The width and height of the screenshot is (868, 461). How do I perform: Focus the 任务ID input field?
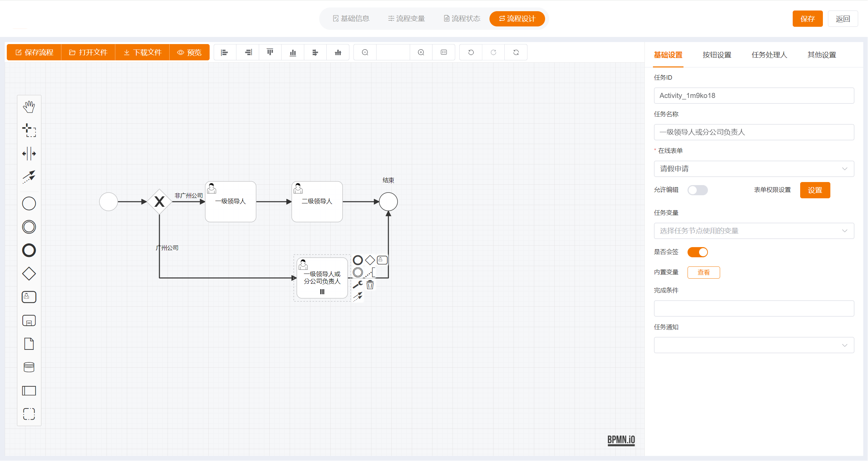(x=754, y=96)
